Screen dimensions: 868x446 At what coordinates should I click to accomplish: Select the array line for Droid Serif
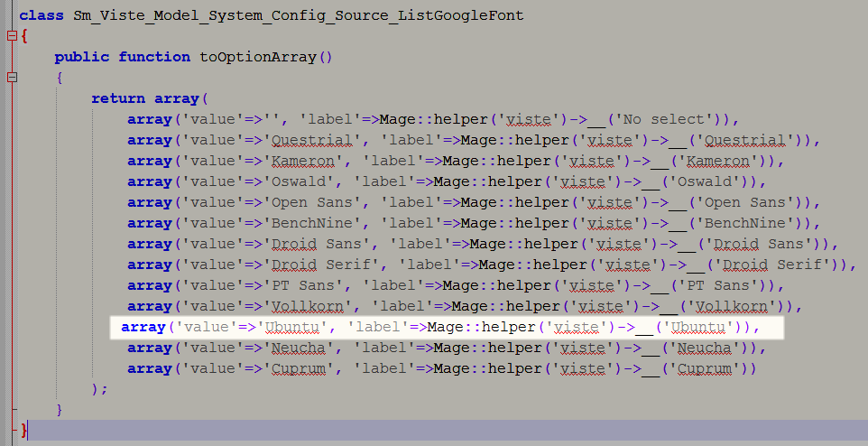(492, 265)
